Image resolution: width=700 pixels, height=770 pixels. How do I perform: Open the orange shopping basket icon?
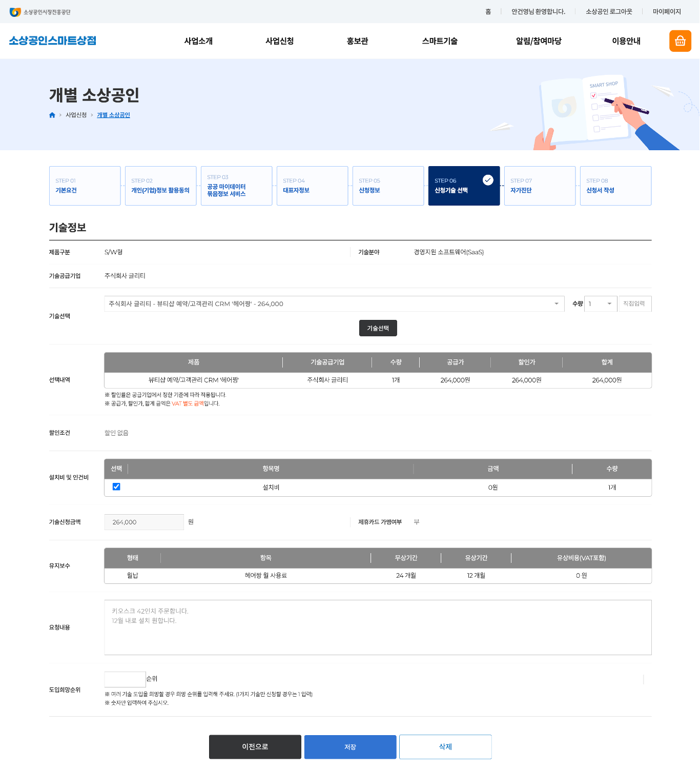[x=680, y=41]
